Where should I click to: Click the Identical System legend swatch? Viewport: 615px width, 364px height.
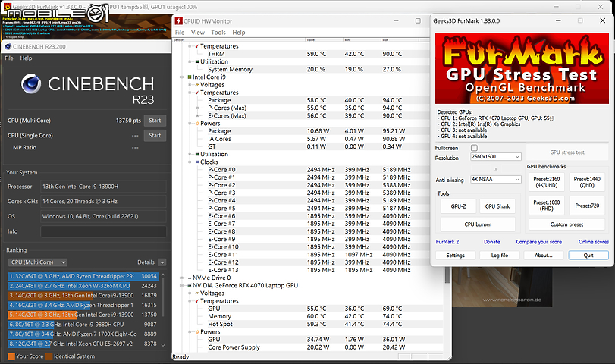point(49,356)
